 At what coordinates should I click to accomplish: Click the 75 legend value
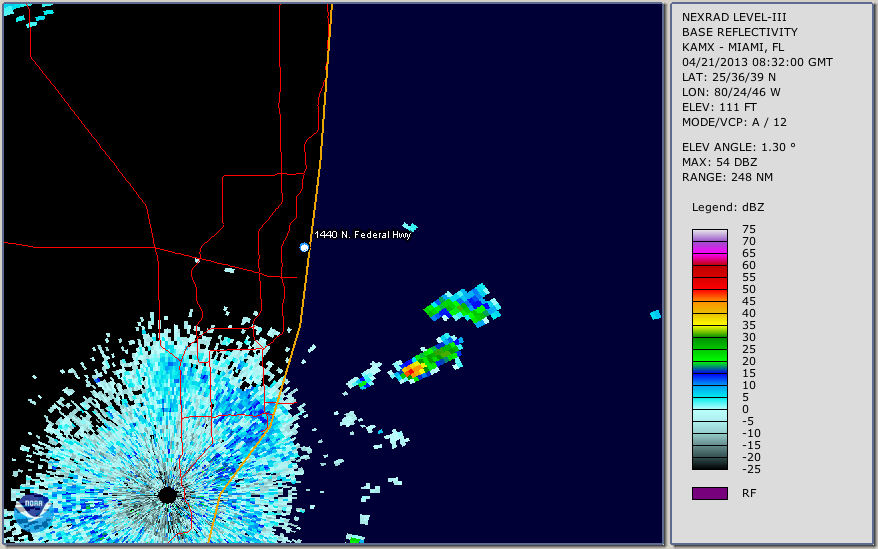click(749, 229)
